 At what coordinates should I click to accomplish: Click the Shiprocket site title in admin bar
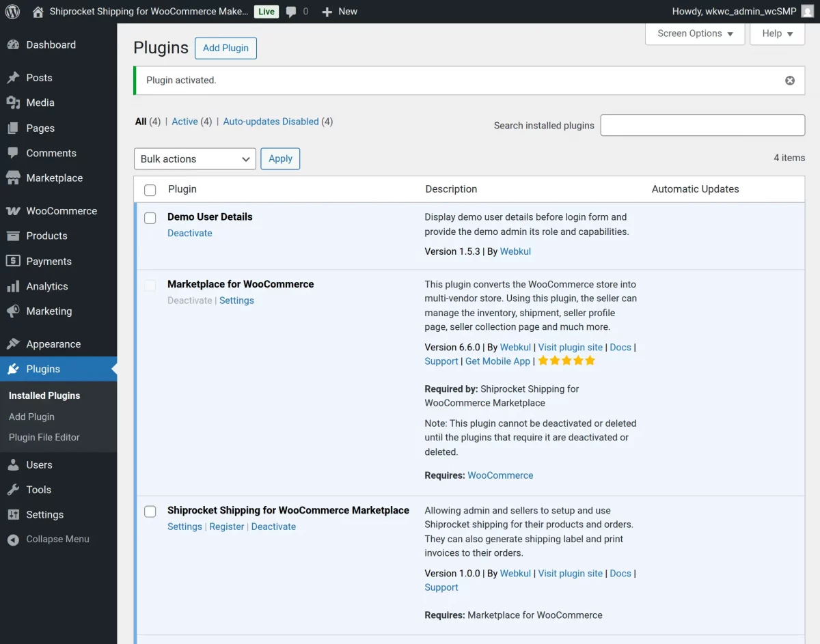tap(149, 12)
